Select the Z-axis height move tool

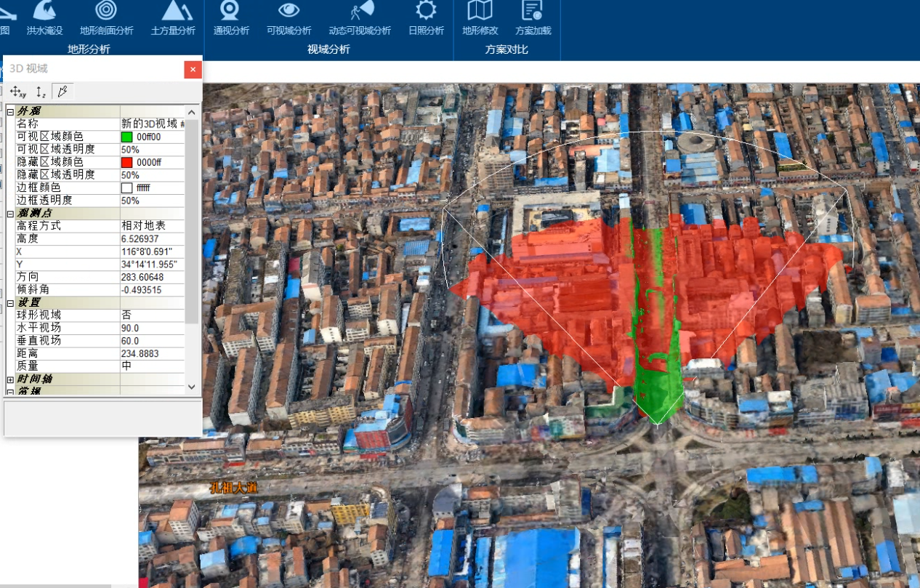(41, 92)
